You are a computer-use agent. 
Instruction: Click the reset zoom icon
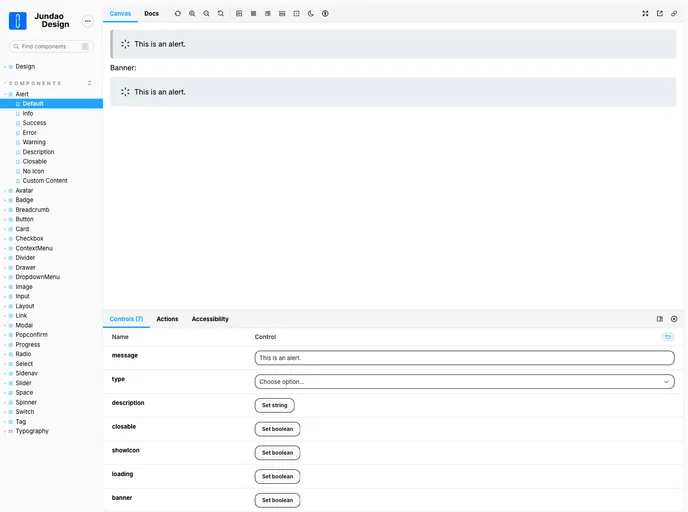221,14
